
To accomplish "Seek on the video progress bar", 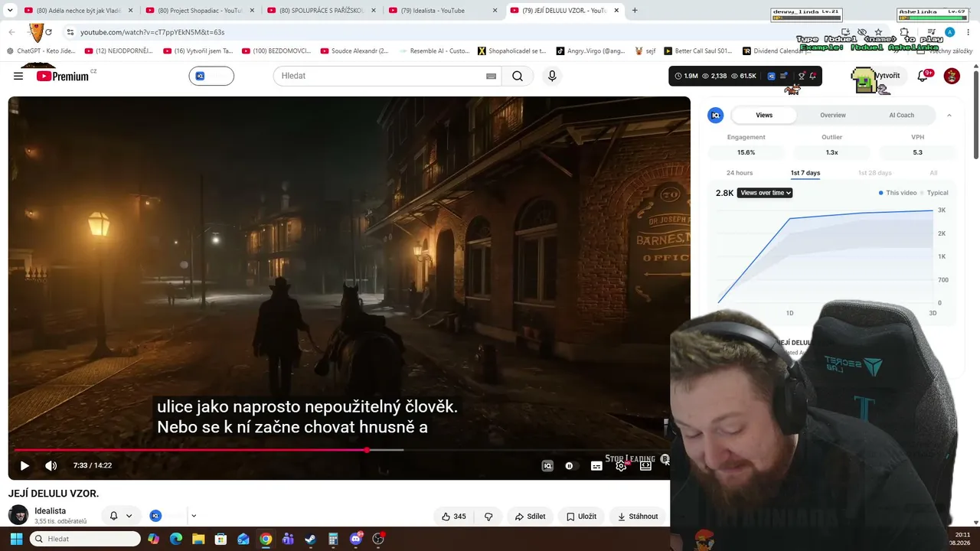I will click(x=342, y=450).
